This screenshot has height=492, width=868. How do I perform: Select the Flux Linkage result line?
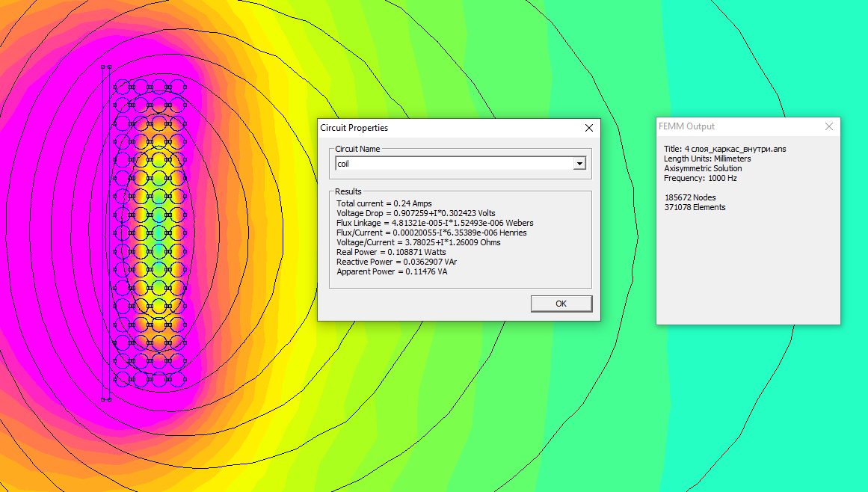(x=435, y=223)
